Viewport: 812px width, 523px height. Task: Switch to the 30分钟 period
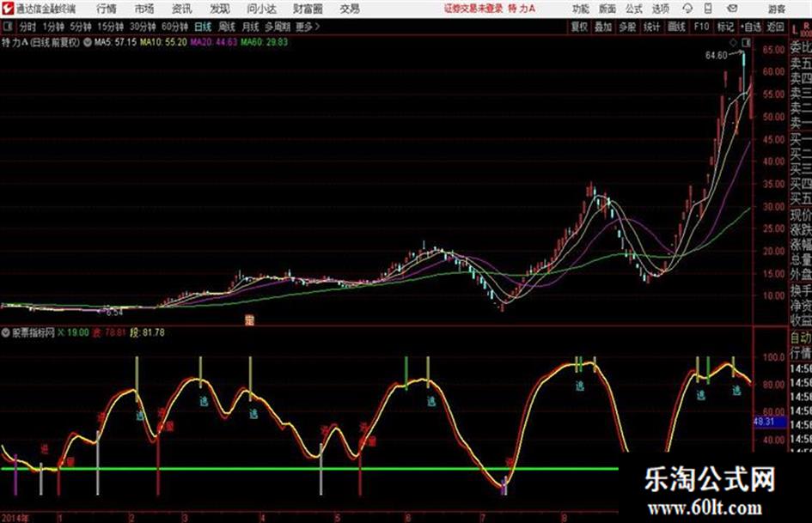(x=143, y=27)
